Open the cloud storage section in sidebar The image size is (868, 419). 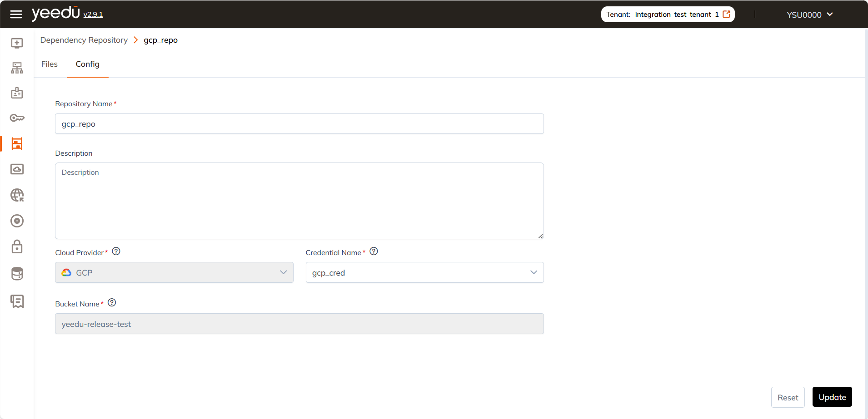(16, 169)
